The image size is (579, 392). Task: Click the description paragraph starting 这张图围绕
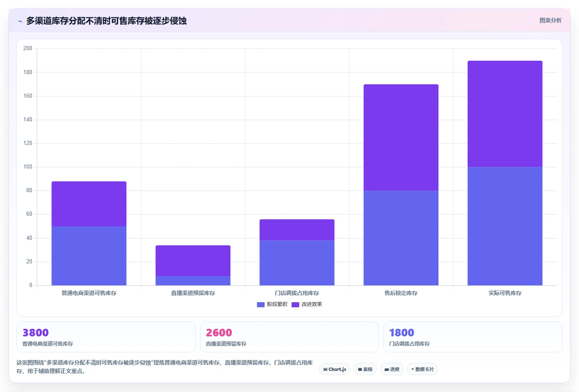pos(165,367)
